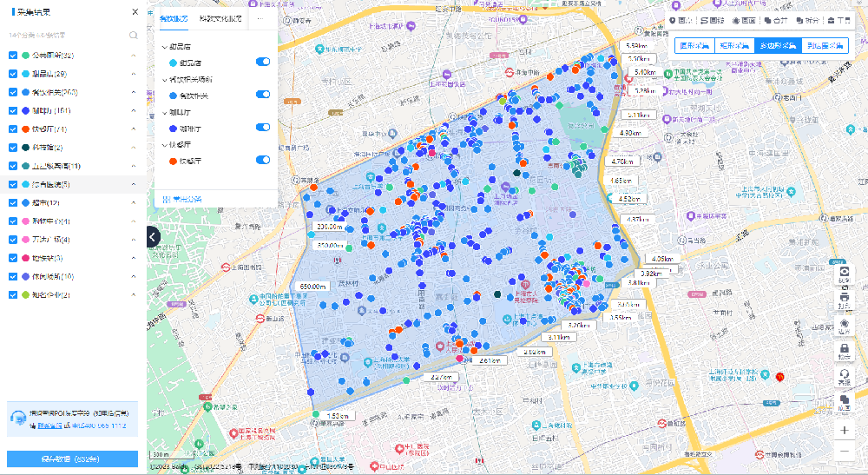This screenshot has height=475, width=868.
Task: Open customer service (客服) headset icon
Action: pyautogui.click(x=844, y=375)
